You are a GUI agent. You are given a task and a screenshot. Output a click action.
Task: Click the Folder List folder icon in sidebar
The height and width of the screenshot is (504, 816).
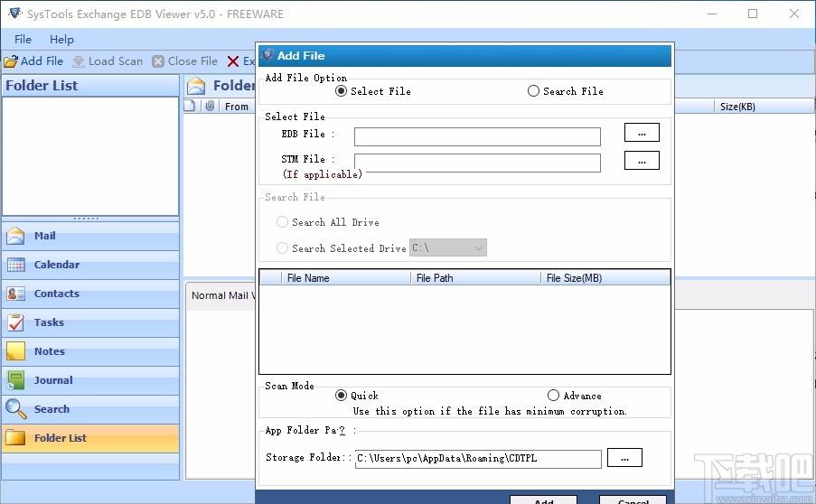tap(15, 437)
